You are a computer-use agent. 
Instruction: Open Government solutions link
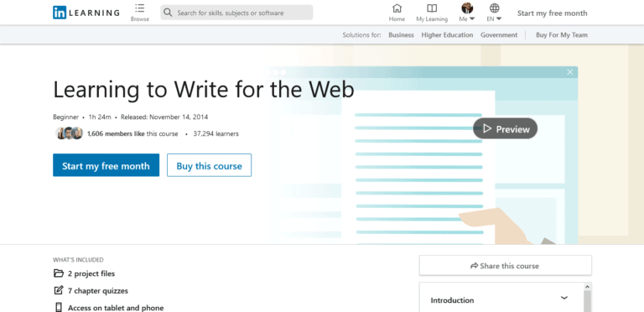[x=499, y=35]
